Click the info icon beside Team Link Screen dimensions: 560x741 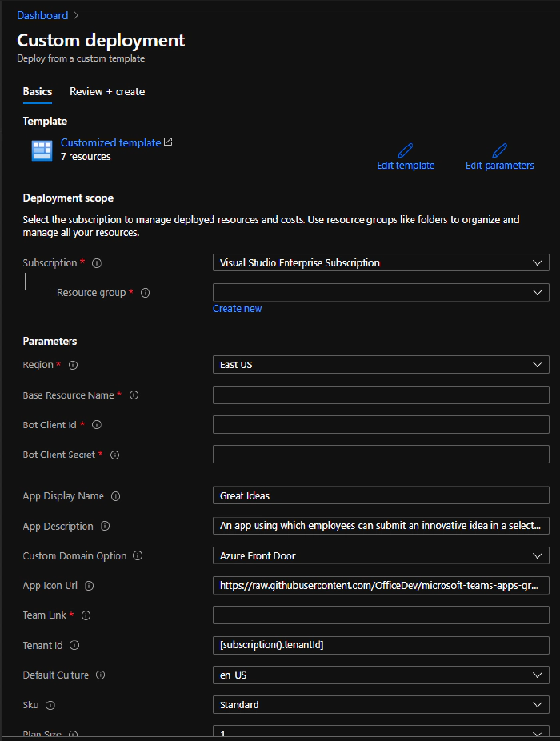(86, 615)
